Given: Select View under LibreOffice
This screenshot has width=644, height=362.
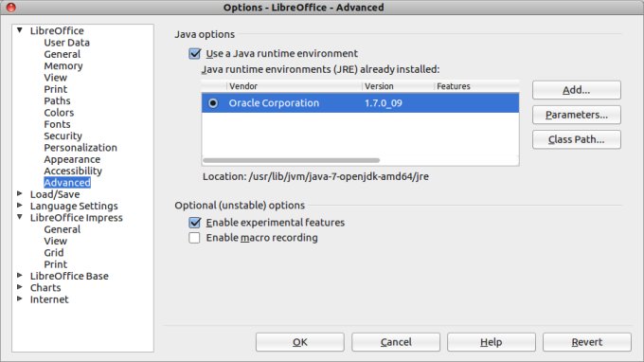Looking at the screenshot, I should click(x=56, y=78).
